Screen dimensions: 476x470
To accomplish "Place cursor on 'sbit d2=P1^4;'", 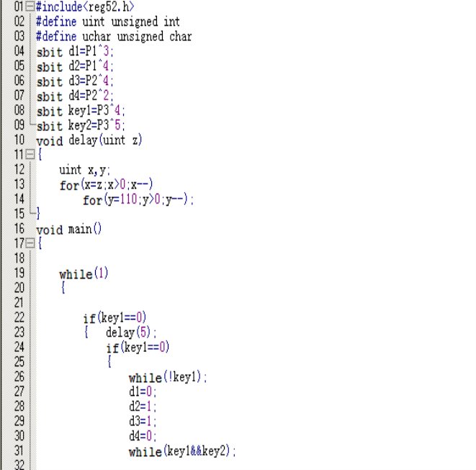I will click(x=75, y=66).
